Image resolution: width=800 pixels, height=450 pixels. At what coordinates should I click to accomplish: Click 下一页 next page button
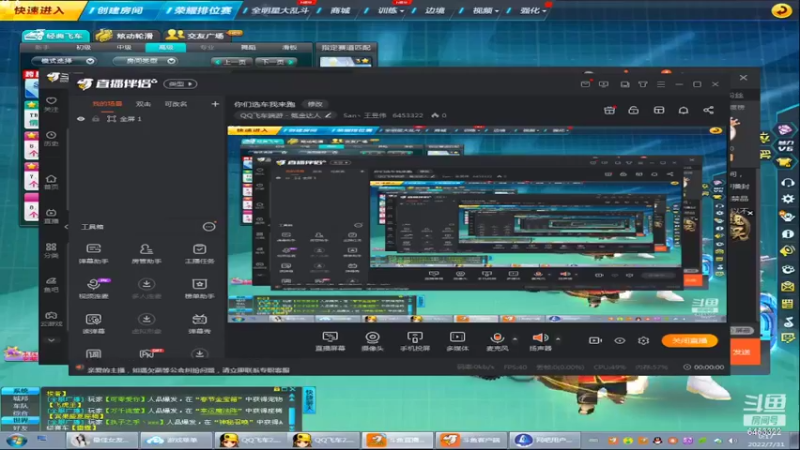pos(276,62)
